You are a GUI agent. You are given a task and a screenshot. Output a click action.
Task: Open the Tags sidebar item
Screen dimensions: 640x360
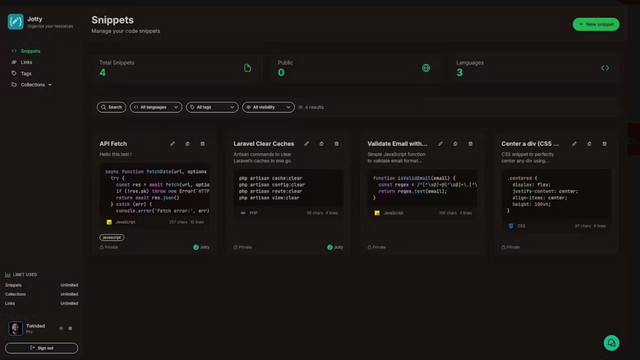[21, 73]
